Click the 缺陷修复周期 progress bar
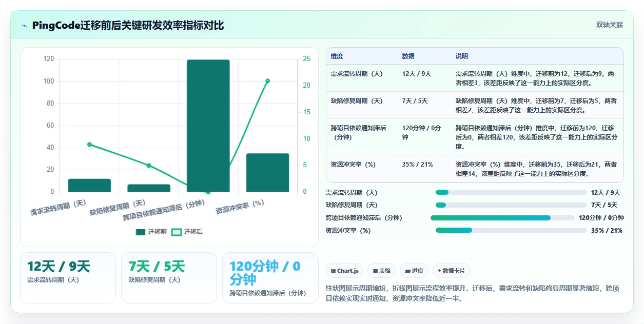644x324 pixels. click(x=511, y=205)
